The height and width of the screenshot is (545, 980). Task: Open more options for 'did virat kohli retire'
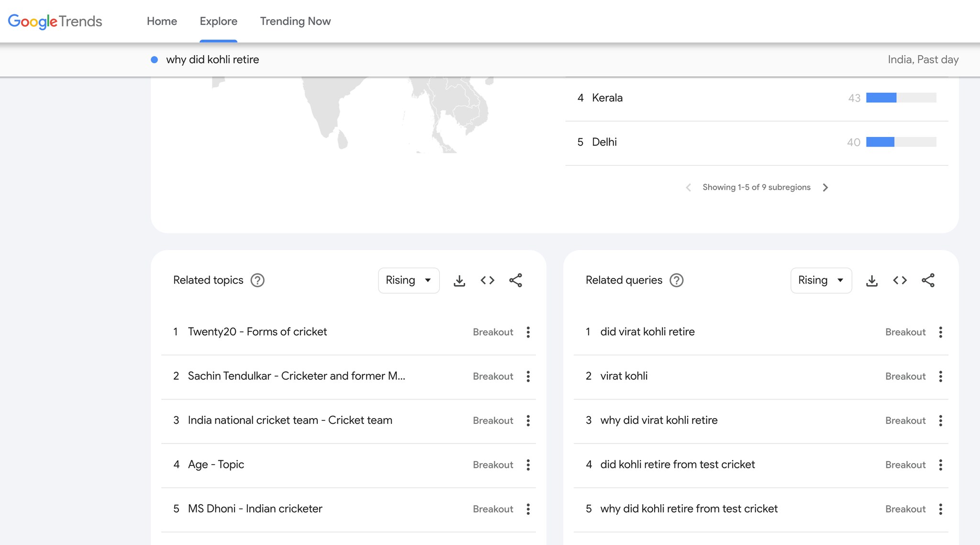[x=941, y=332]
